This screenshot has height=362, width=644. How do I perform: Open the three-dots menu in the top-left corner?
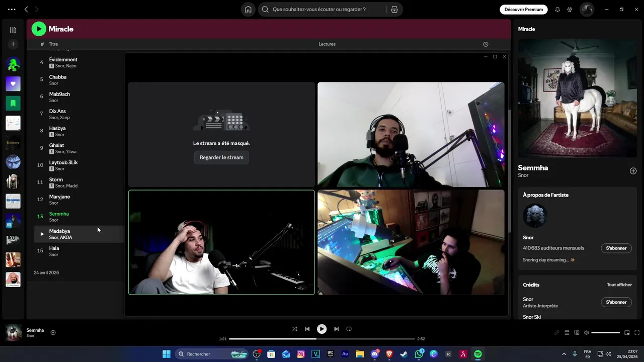click(12, 10)
